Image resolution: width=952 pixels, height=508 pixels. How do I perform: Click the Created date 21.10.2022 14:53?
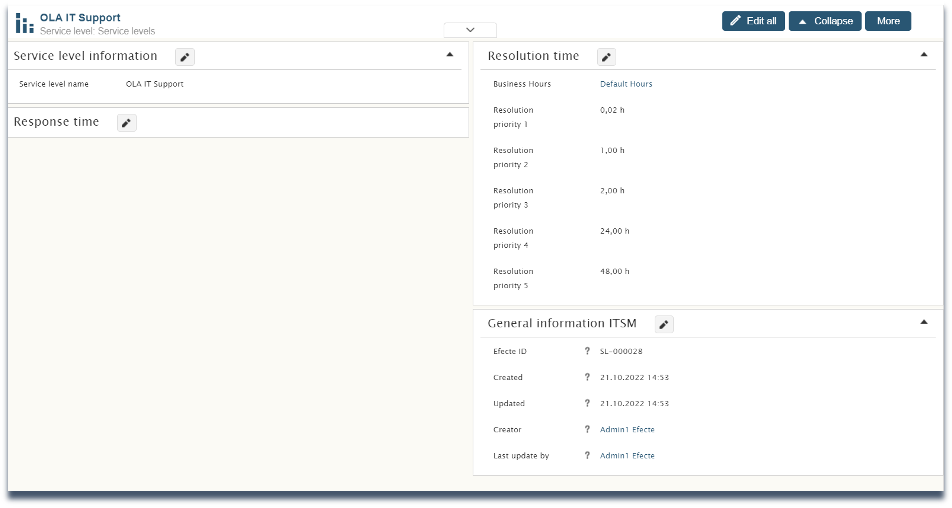pyautogui.click(x=634, y=377)
